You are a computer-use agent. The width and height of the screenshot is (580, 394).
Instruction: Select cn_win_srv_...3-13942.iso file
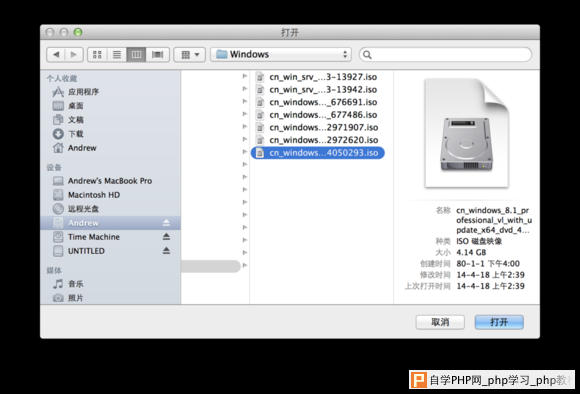click(x=317, y=90)
